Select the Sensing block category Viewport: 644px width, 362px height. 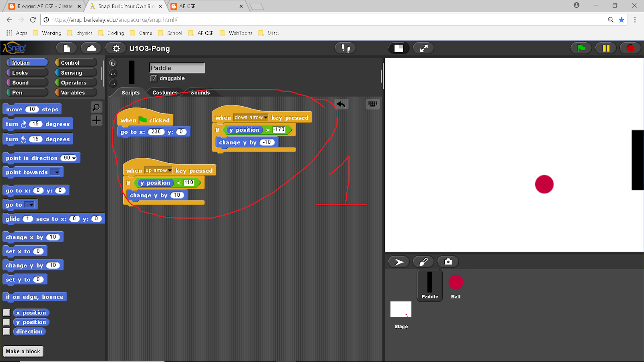point(76,73)
